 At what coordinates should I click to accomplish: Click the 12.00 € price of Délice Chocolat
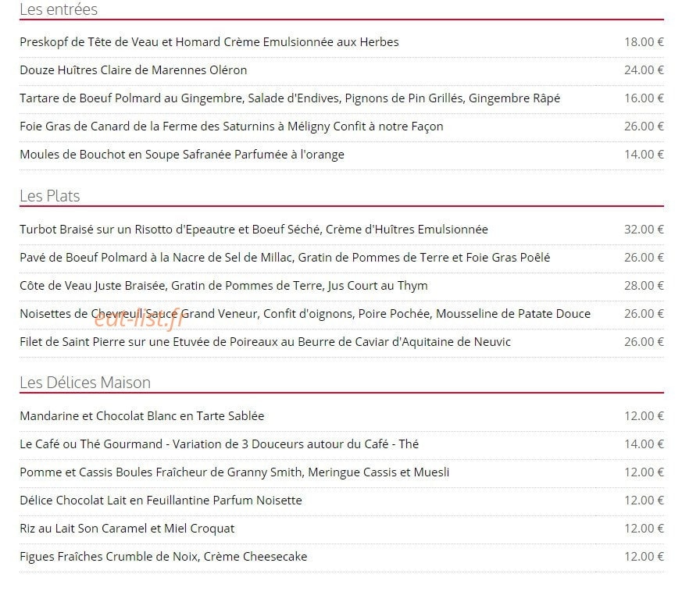pos(644,500)
